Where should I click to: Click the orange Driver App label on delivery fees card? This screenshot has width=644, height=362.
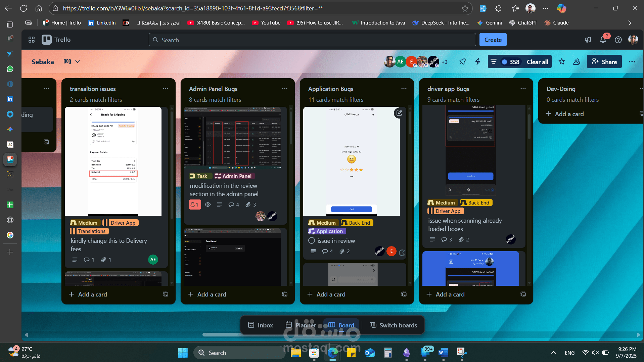120,223
